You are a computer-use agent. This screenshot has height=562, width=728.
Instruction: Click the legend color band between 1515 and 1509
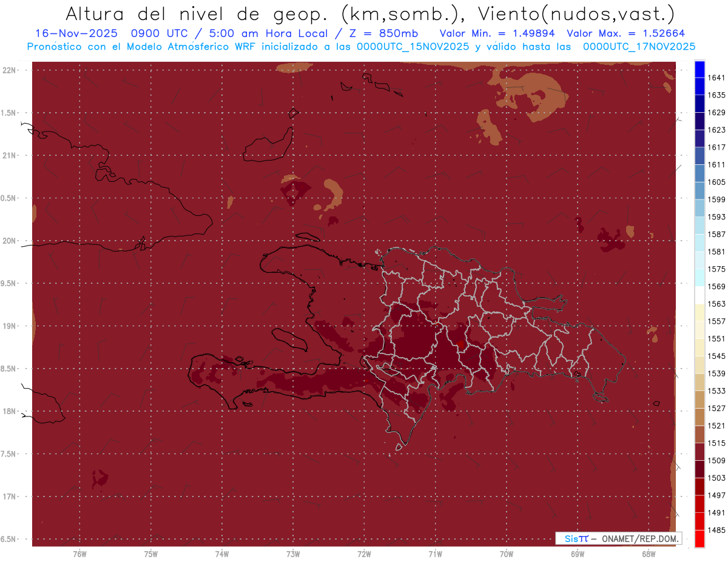pos(699,452)
